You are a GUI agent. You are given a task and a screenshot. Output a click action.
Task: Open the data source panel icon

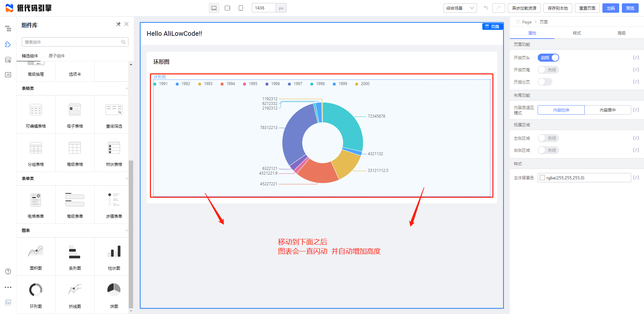[8, 60]
